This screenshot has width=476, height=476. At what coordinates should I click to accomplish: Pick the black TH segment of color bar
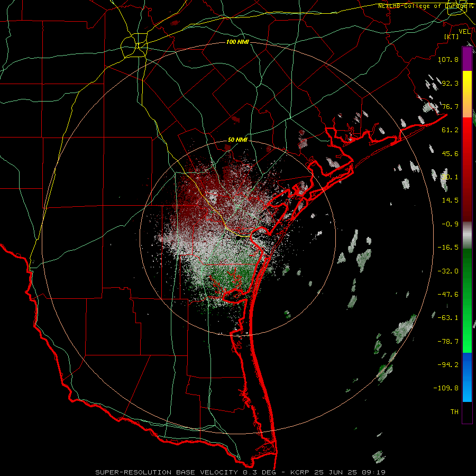point(467,413)
